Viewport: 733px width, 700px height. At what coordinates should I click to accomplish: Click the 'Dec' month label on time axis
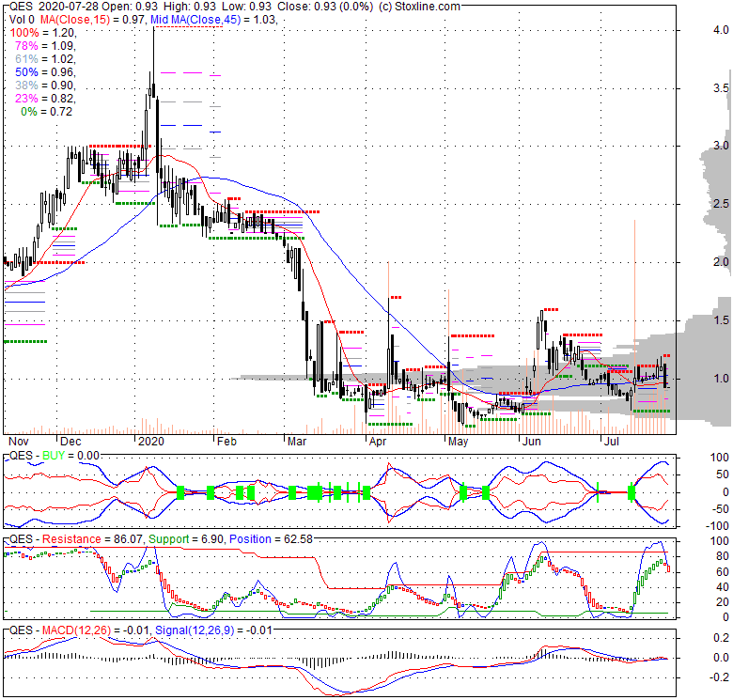(x=70, y=442)
